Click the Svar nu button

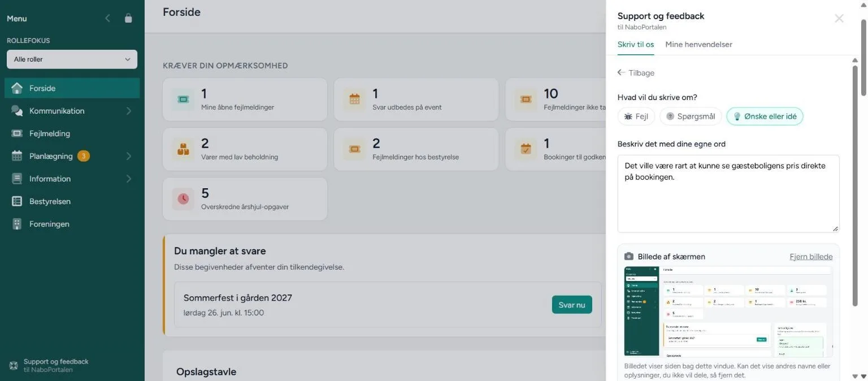click(x=572, y=305)
